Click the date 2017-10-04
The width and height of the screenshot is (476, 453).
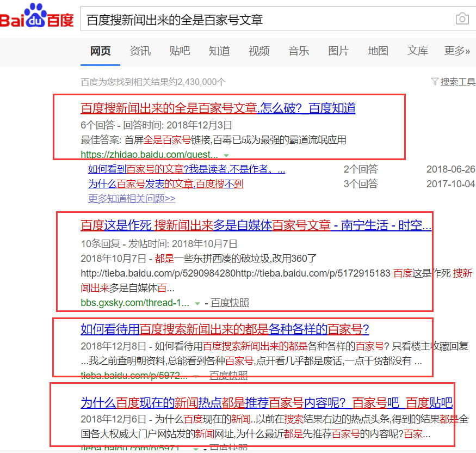click(x=450, y=184)
